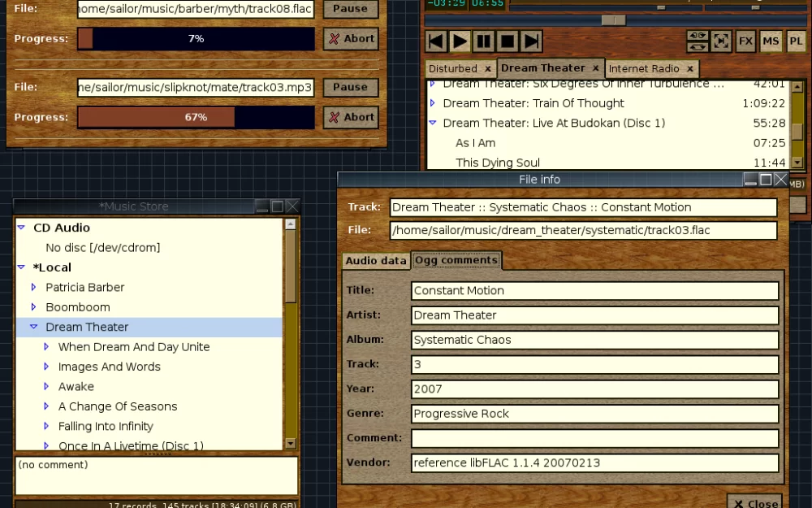Stop playback with the square stop icon
Viewport: 812px width, 508px height.
click(508, 41)
